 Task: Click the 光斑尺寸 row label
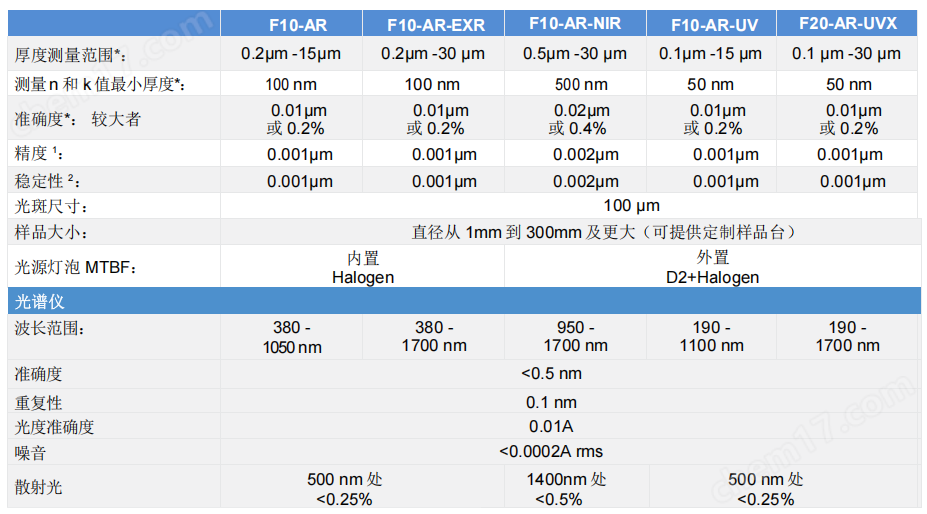[x=53, y=207]
